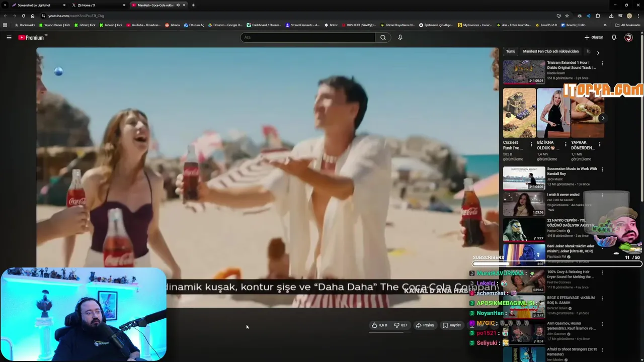The image size is (644, 362).
Task: Open Boards Trello bookmark
Action: point(574,25)
